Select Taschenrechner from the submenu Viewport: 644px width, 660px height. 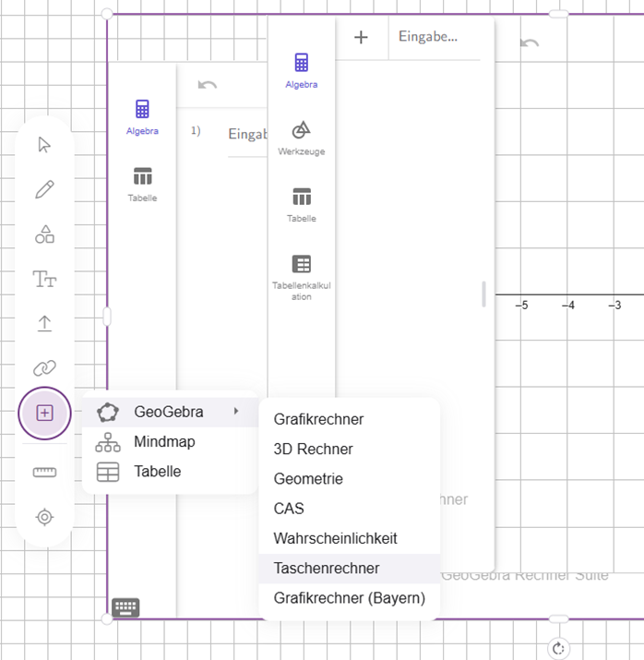tap(349, 569)
